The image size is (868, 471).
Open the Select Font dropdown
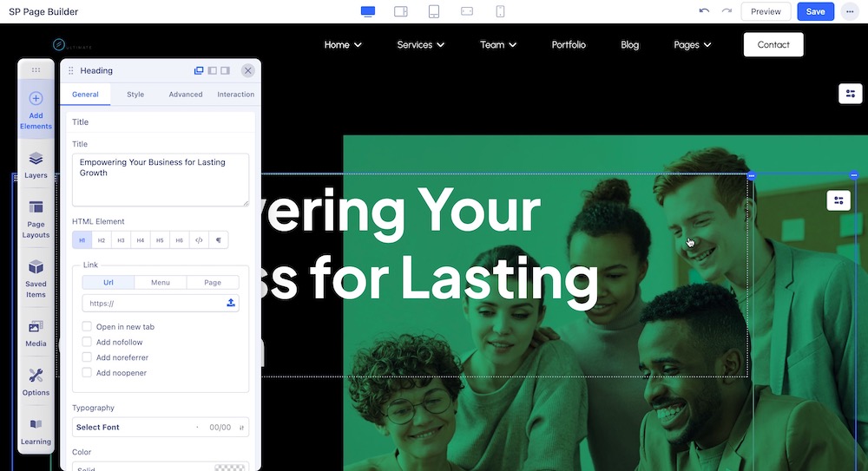coord(135,428)
